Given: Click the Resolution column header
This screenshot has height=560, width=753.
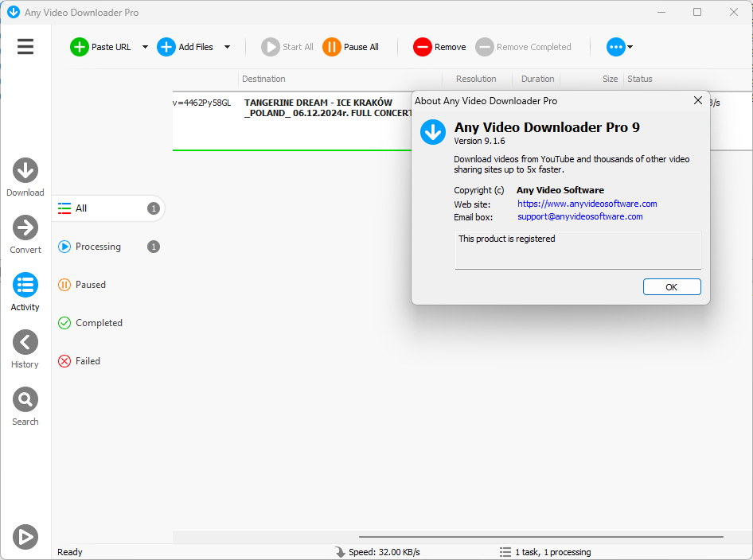Looking at the screenshot, I should pos(476,79).
